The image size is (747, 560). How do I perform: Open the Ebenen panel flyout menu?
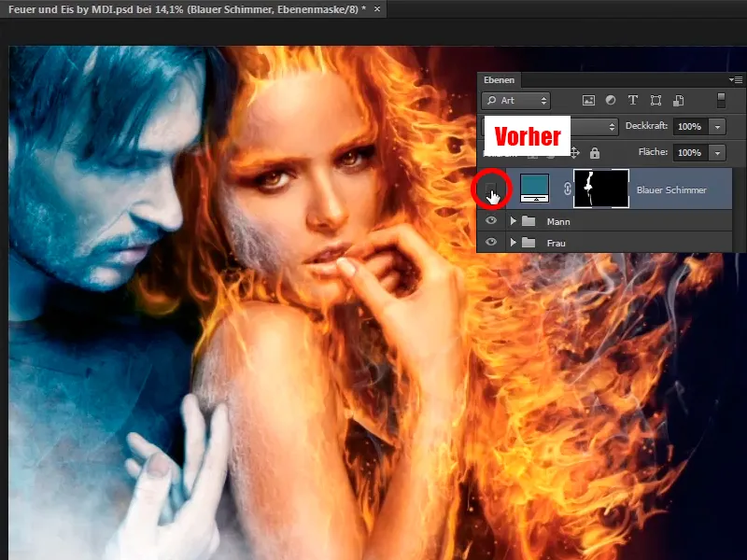(x=736, y=79)
